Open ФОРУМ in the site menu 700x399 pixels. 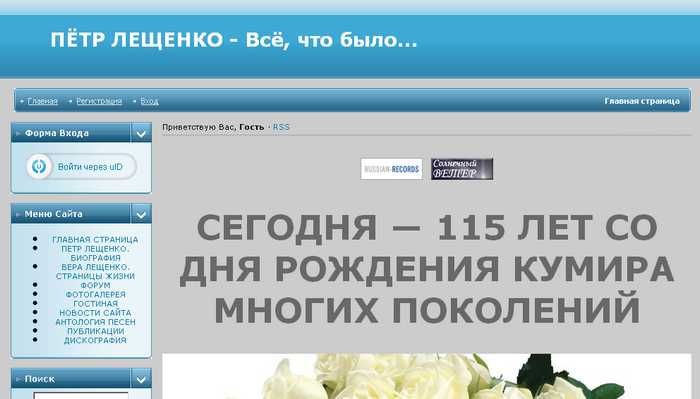click(x=95, y=285)
